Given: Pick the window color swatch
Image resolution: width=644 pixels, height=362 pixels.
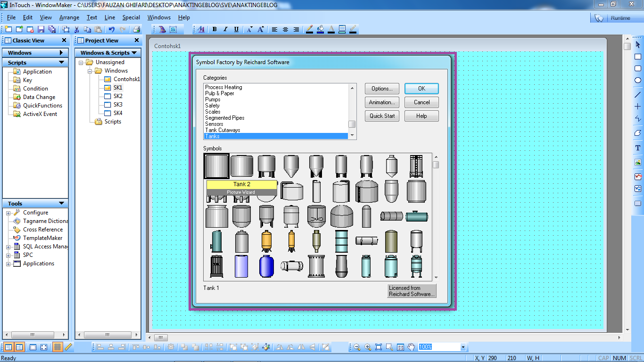Looking at the screenshot, I should (342, 29).
